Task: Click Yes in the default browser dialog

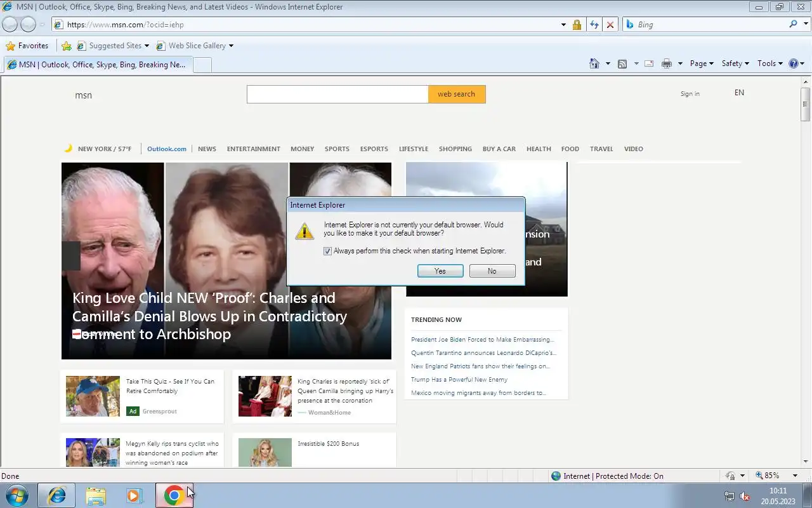Action: click(440, 271)
